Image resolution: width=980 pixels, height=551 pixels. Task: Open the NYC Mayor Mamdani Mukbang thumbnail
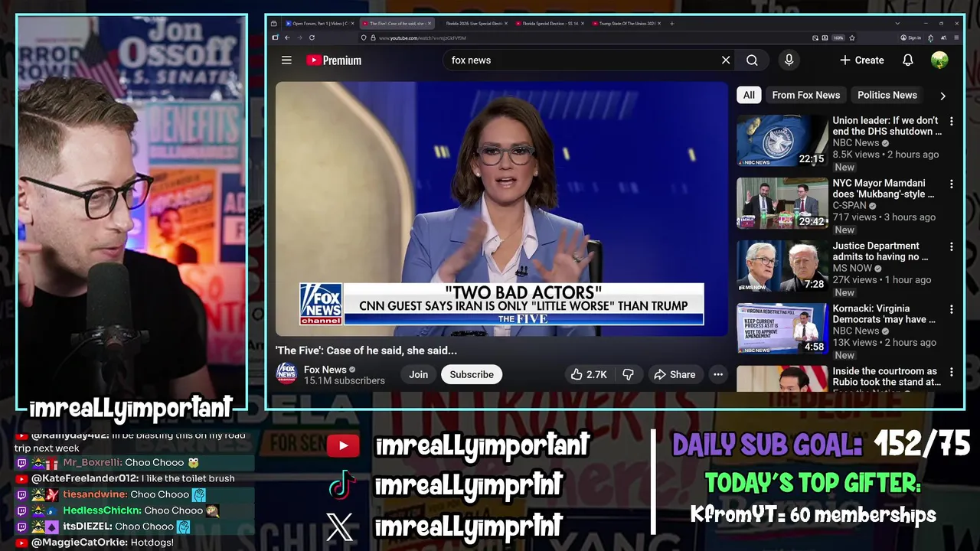pos(782,204)
